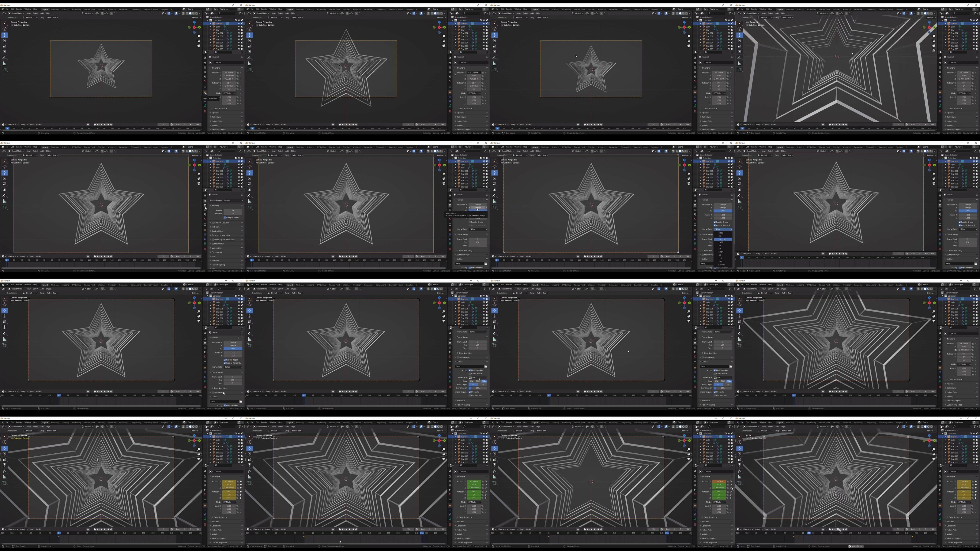Image resolution: width=980 pixels, height=551 pixels.
Task: Switch to rendered shading in Eevee render settings window
Action: (x=197, y=151)
